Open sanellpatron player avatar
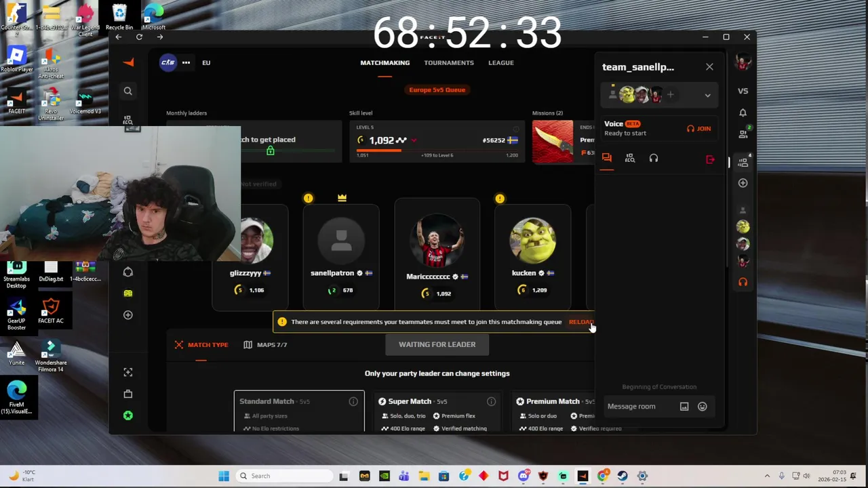 (x=341, y=241)
